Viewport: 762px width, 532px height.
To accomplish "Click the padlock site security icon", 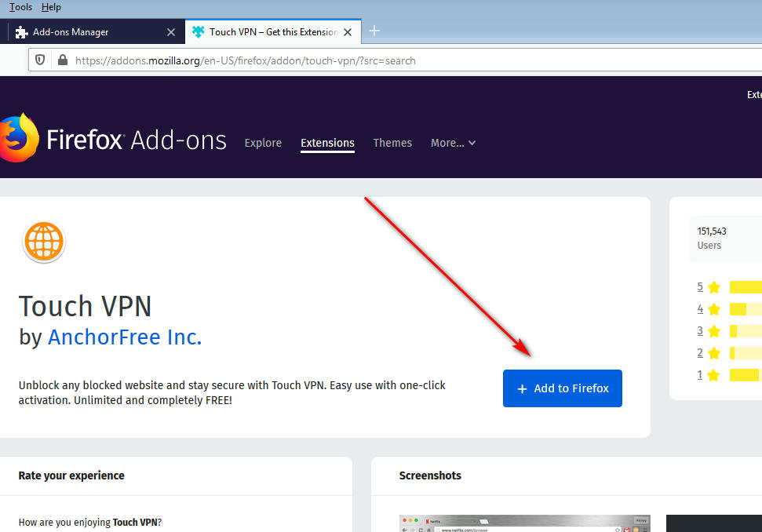I will (x=63, y=60).
